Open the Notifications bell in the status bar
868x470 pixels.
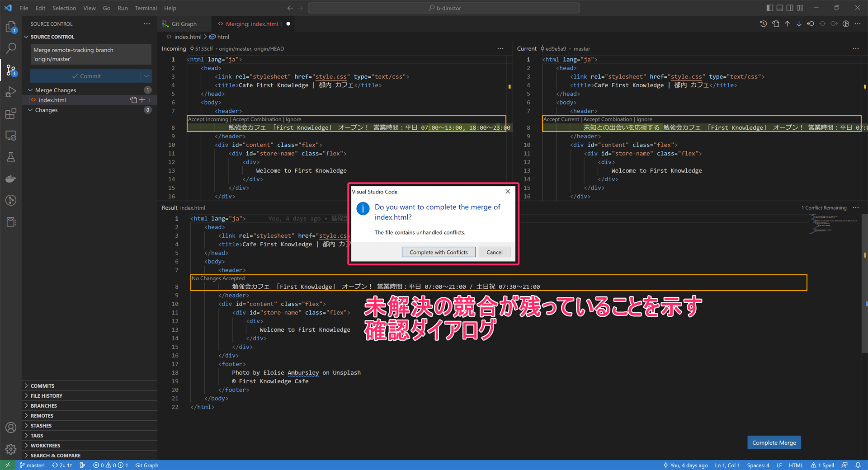point(859,465)
